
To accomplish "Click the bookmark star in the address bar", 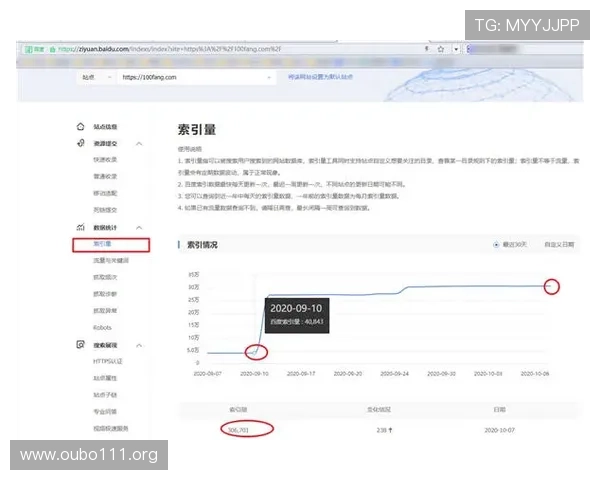I will (441, 49).
